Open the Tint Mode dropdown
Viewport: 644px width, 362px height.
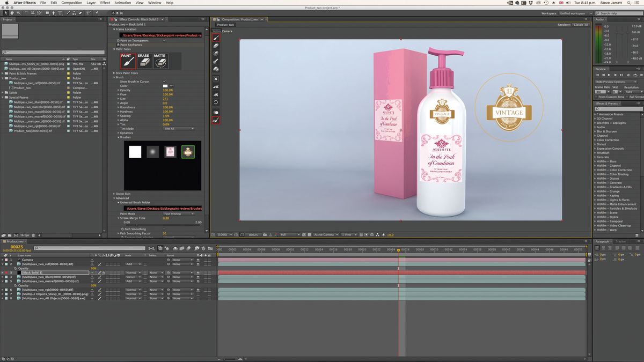pos(179,129)
